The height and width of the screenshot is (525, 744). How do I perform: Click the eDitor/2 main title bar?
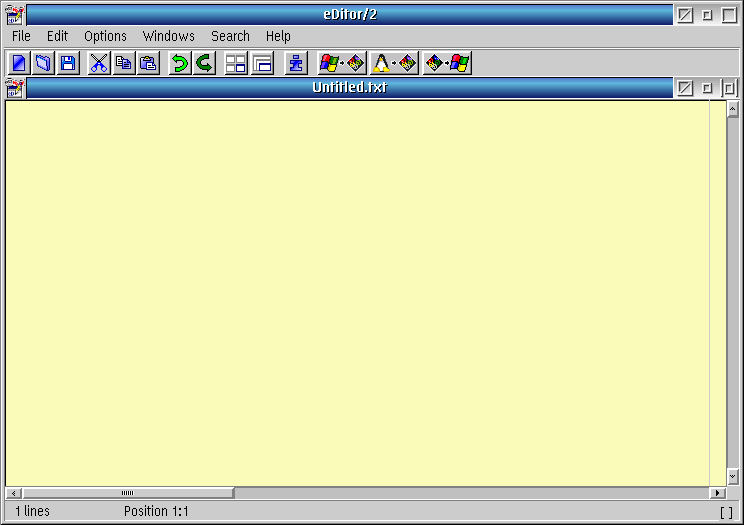tap(350, 15)
